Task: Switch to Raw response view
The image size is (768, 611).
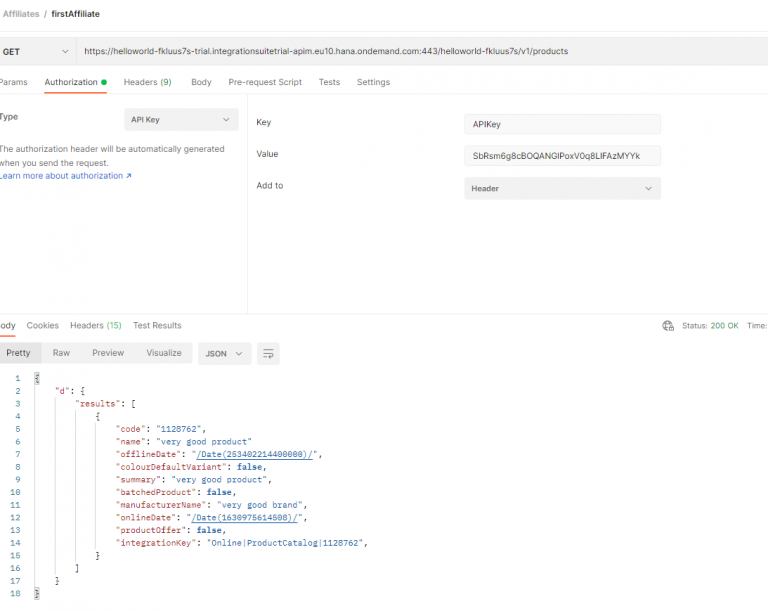Action: (61, 353)
